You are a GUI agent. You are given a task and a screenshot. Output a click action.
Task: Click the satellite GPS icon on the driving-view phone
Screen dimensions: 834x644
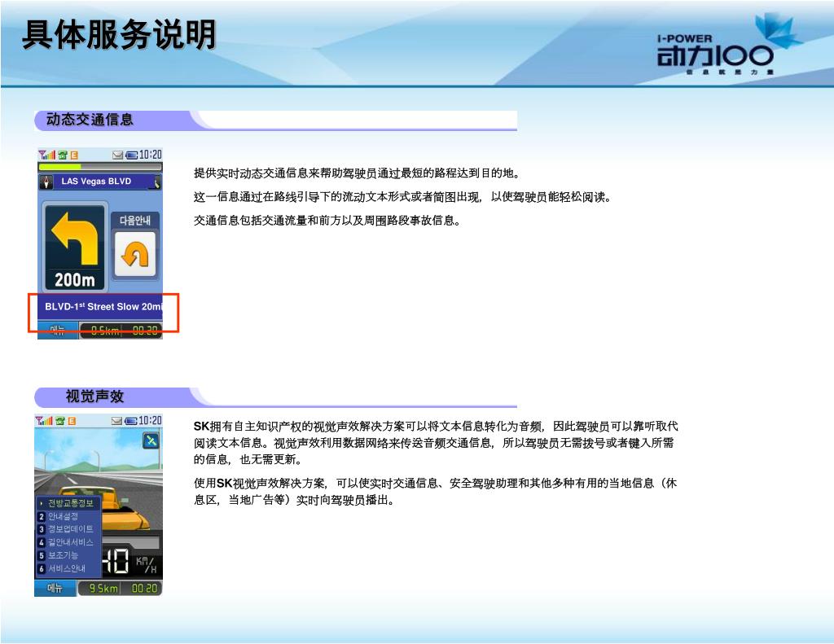tap(151, 440)
